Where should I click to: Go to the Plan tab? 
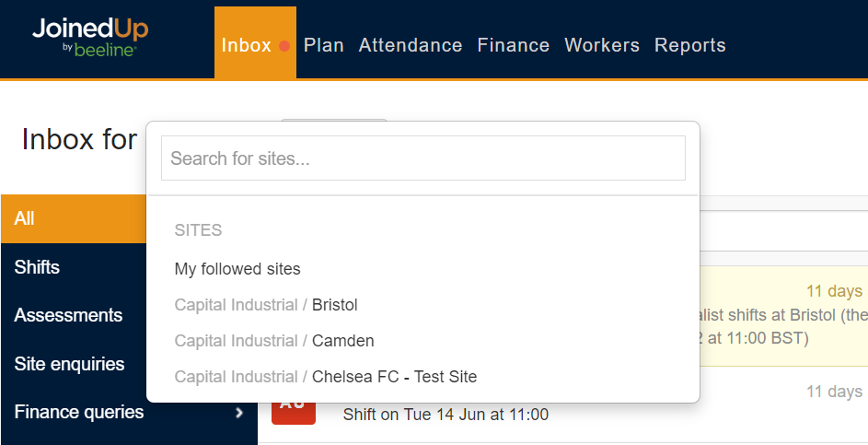[x=324, y=45]
